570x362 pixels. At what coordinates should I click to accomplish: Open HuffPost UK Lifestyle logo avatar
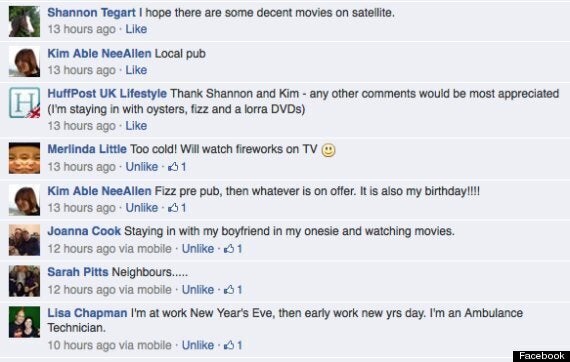(x=24, y=102)
